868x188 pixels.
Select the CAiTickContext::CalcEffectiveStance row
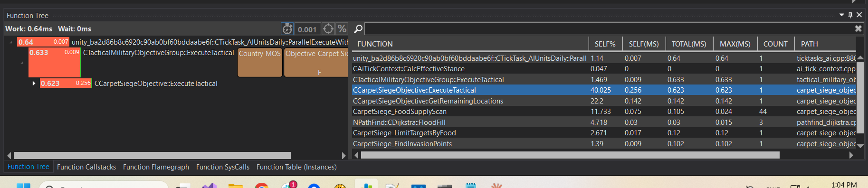pos(604,69)
